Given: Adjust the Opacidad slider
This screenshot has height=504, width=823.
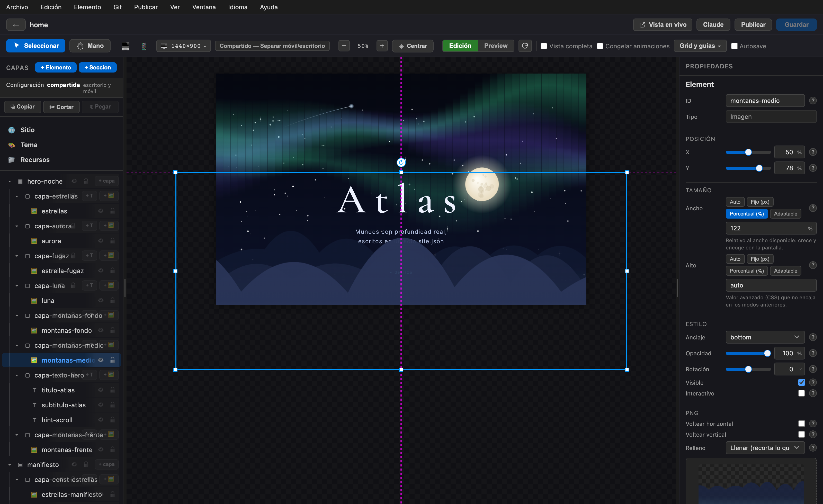Looking at the screenshot, I should click(x=748, y=353).
